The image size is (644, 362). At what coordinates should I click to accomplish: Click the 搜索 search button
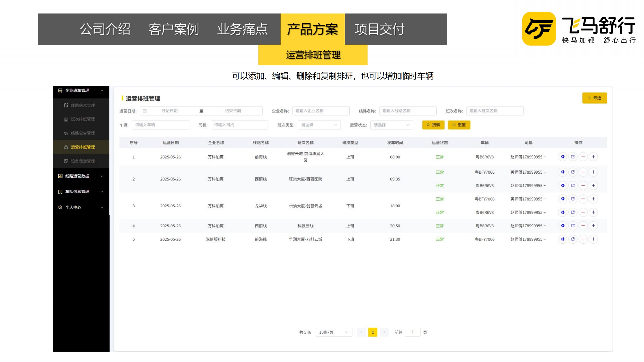point(433,125)
